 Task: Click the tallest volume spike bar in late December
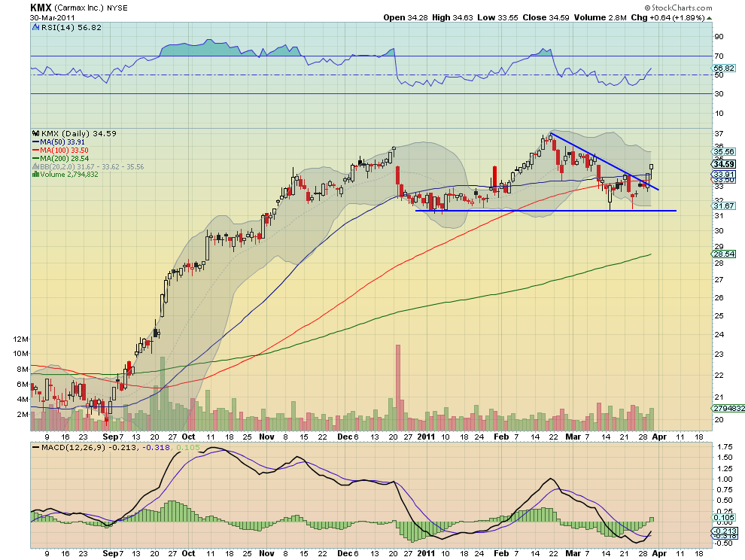397,388
